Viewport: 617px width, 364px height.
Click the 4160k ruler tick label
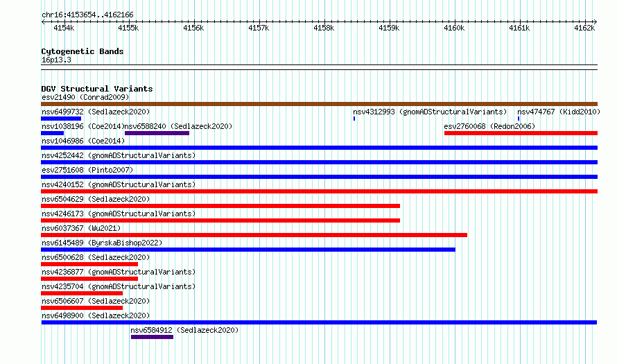pos(454,28)
